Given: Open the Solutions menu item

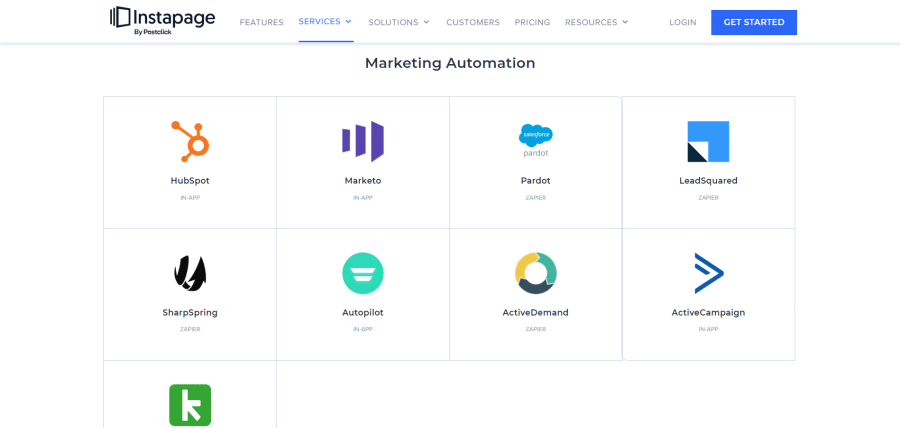Looking at the screenshot, I should (393, 22).
